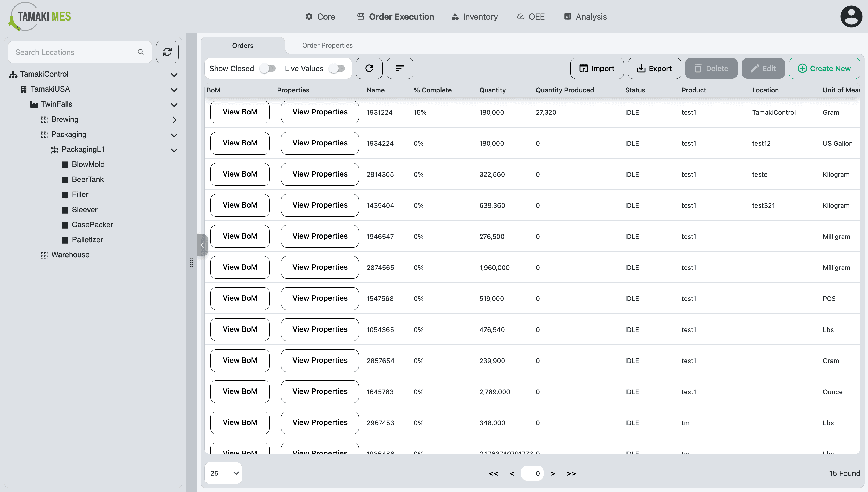Open the Inventory menu
This screenshot has height=492, width=868.
(474, 17)
